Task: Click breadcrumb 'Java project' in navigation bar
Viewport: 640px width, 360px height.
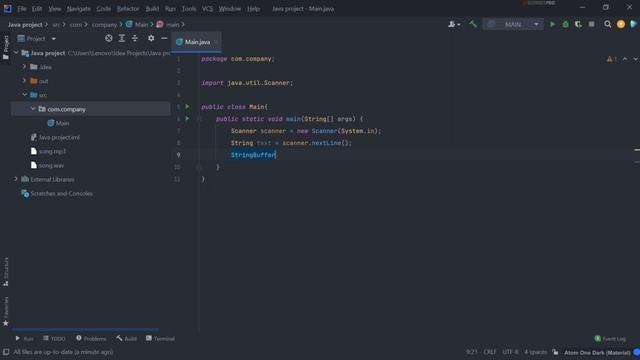Action: 25,24
